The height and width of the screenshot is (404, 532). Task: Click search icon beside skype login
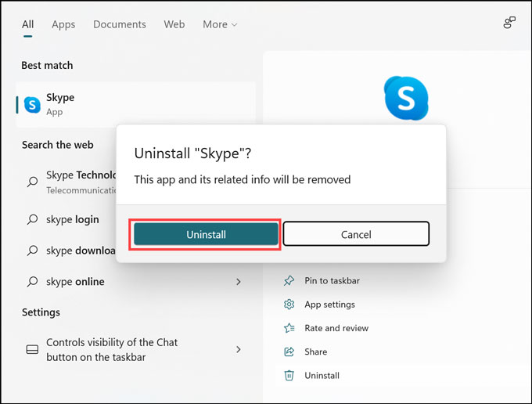pos(32,219)
